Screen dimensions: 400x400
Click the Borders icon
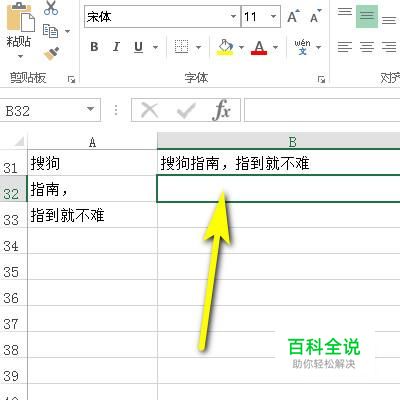click(181, 47)
